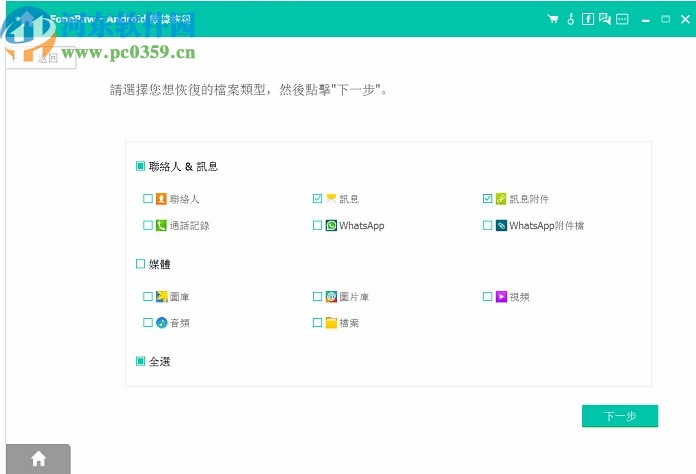This screenshot has height=474, width=696.
Task: Toggle the 聯絡人 & 訊息 group checkbox
Action: tap(140, 166)
